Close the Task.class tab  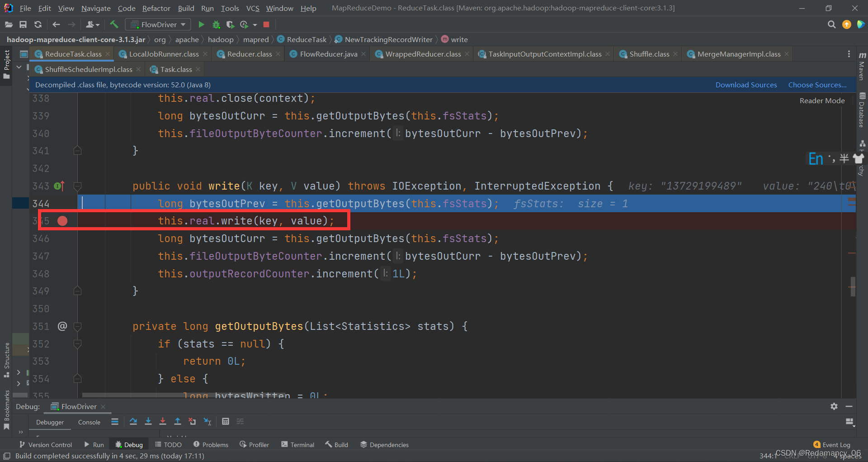pos(198,69)
